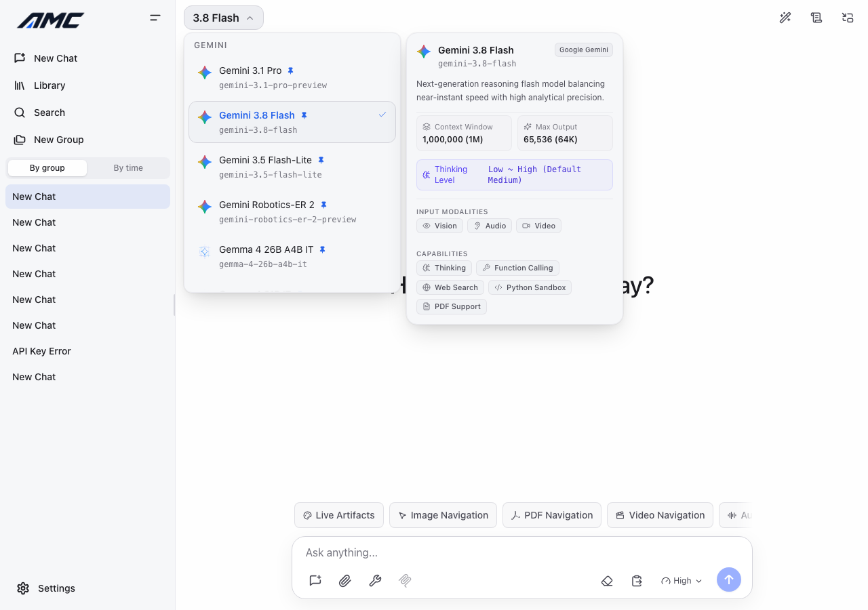Click the Gemini 3.8 Flash title in details card
Screen dimensions: 868x610
(476, 50)
